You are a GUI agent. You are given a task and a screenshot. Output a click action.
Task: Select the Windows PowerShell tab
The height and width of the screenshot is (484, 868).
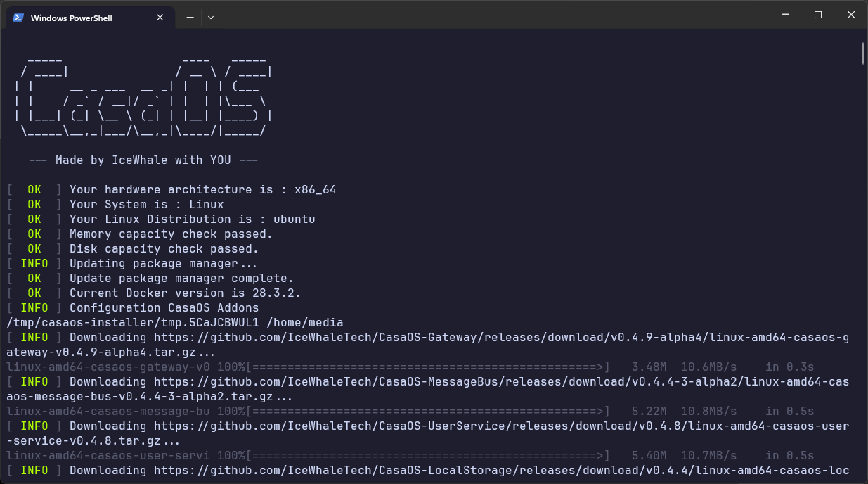(x=90, y=18)
